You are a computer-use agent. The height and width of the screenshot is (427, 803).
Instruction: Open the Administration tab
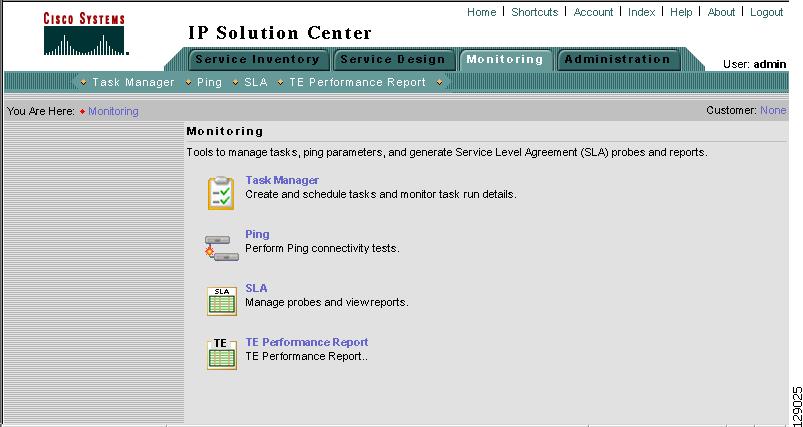click(x=618, y=59)
